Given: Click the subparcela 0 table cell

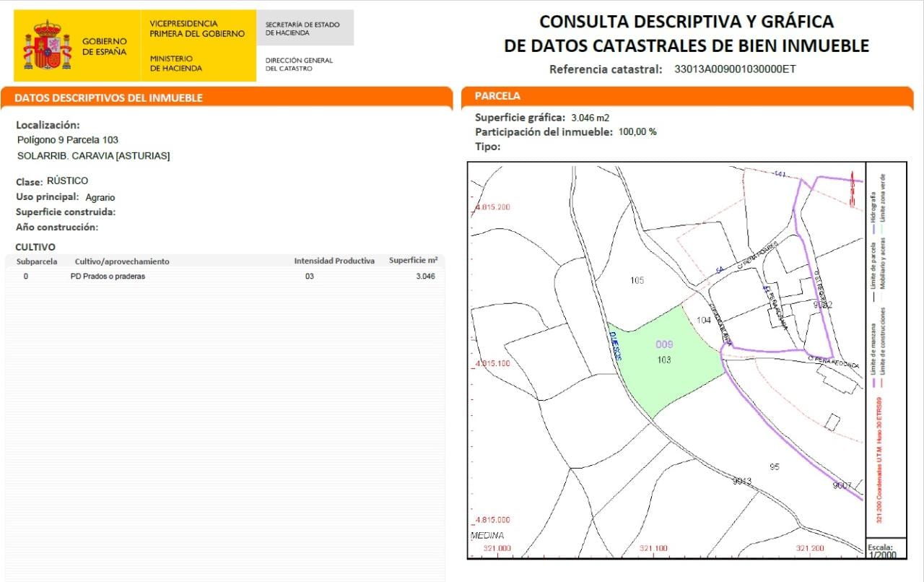Looking at the screenshot, I should pyautogui.click(x=26, y=277).
